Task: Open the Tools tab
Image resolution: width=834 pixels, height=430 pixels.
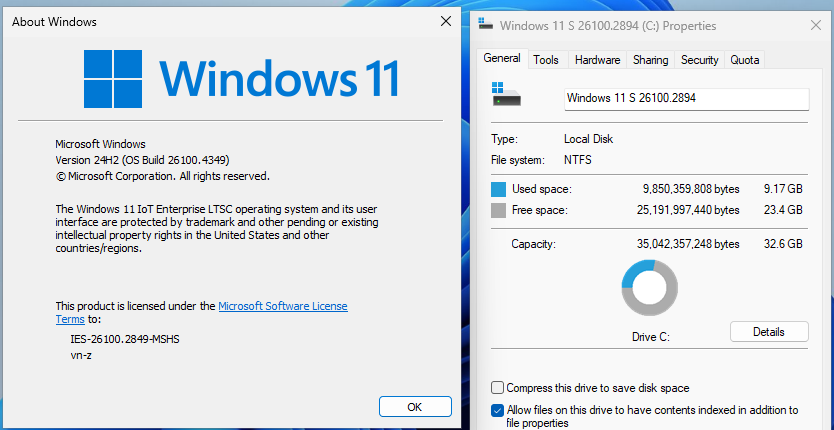Action: pos(546,60)
